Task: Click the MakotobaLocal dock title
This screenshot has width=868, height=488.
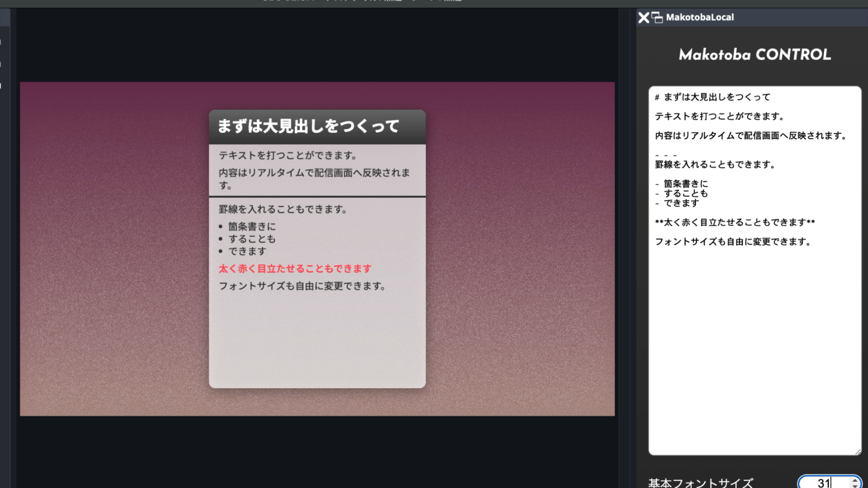Action: pyautogui.click(x=700, y=18)
